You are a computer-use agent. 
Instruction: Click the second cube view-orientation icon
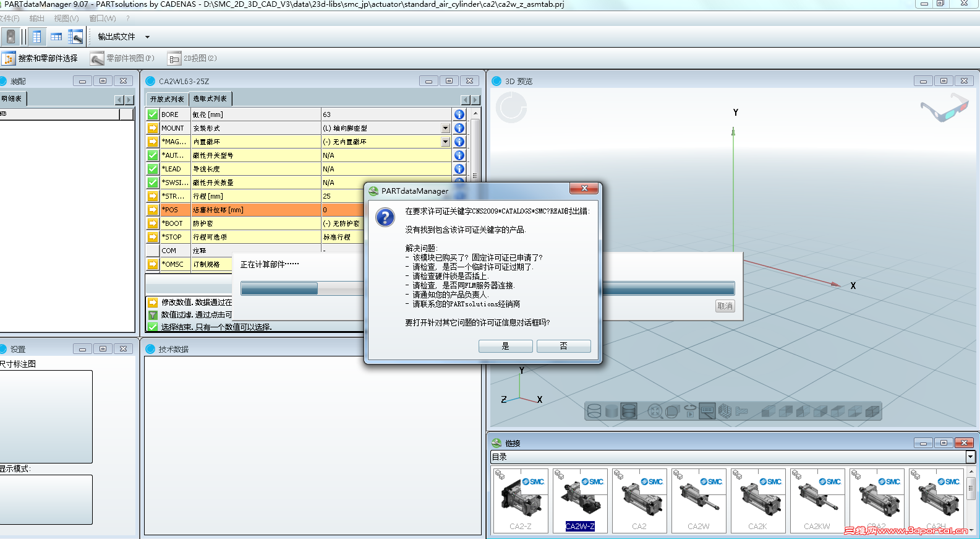[786, 411]
